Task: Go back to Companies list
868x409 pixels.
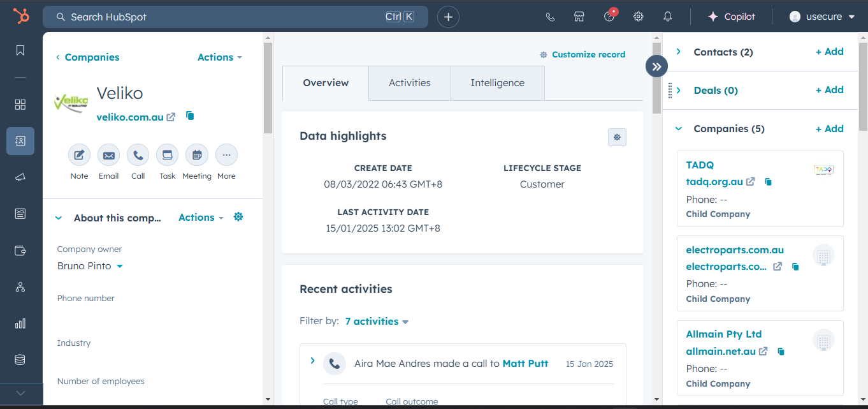Action: 87,57
